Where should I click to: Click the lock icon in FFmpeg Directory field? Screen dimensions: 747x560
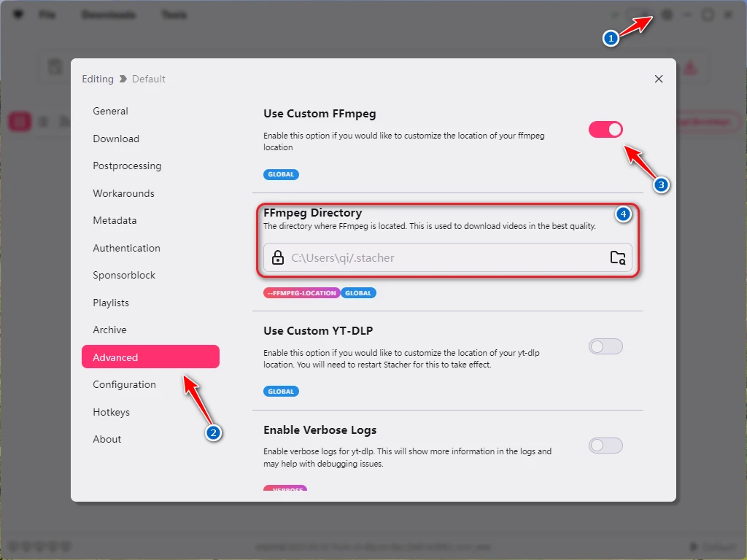click(278, 257)
